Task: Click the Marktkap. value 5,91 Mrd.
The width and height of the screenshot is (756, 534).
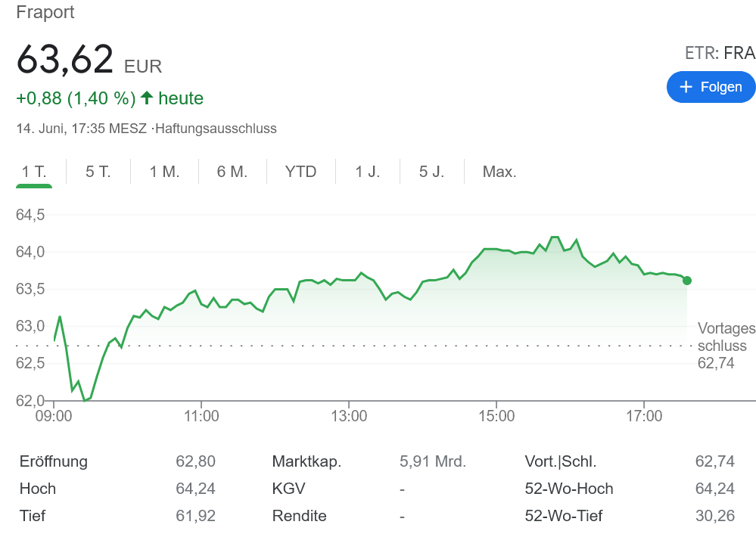Action: click(432, 461)
